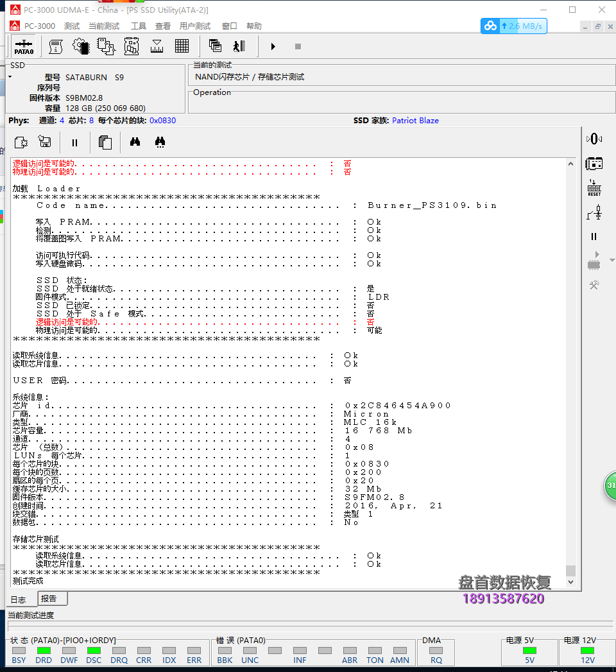
Task: Click the log scrollbar up arrow
Action: [x=570, y=164]
